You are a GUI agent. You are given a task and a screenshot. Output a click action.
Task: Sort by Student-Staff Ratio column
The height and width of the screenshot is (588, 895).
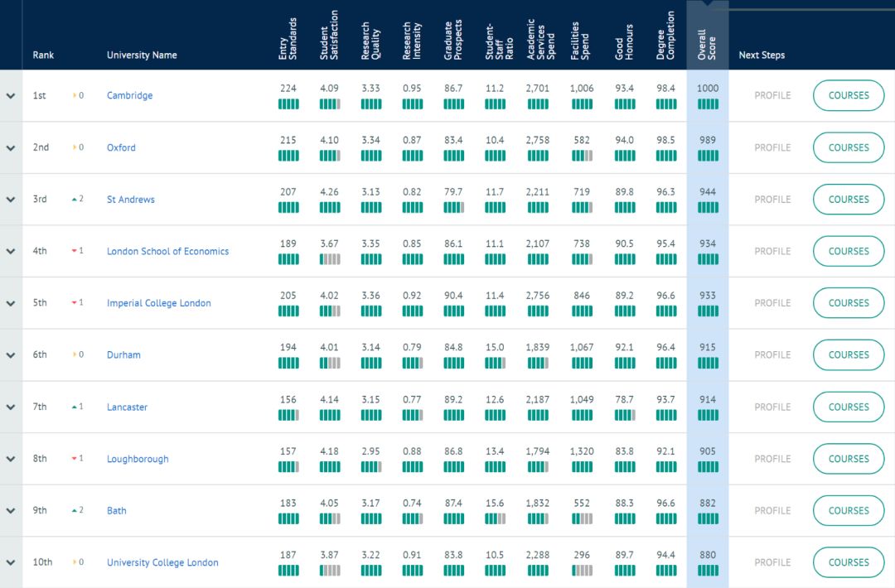(x=499, y=41)
